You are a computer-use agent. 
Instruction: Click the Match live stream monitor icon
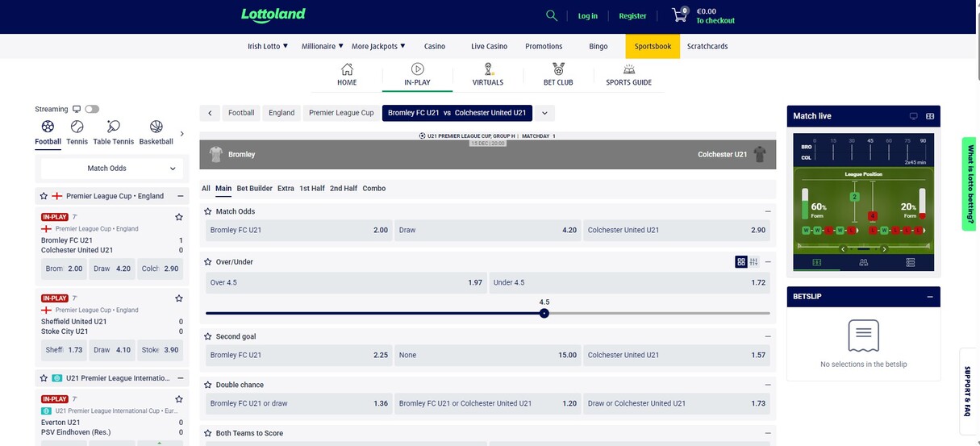(x=914, y=116)
